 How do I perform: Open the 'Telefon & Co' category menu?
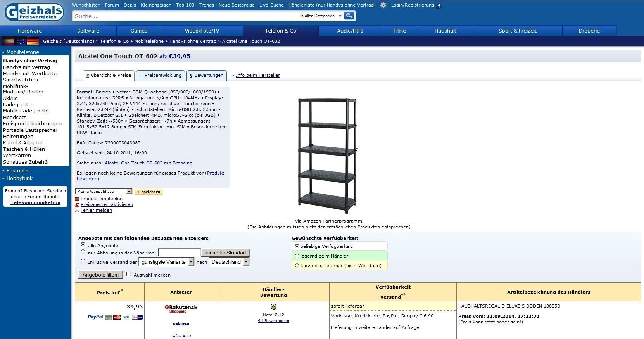coord(281,31)
